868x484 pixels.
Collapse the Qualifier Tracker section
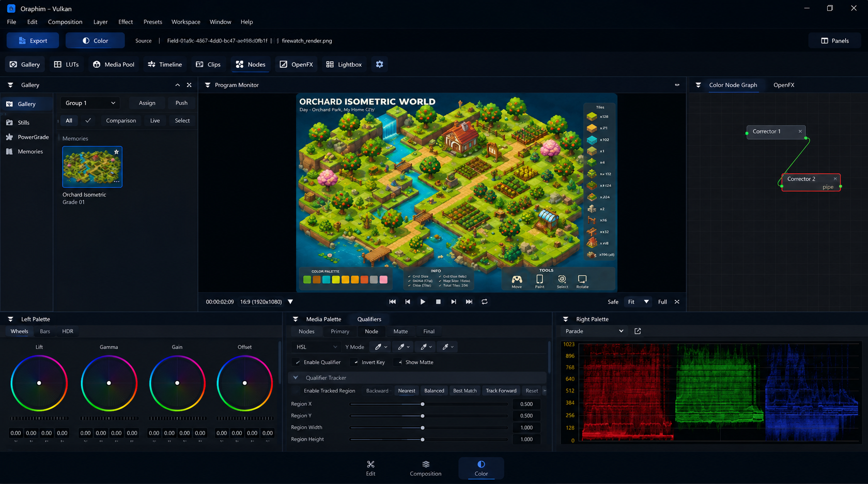coord(296,378)
